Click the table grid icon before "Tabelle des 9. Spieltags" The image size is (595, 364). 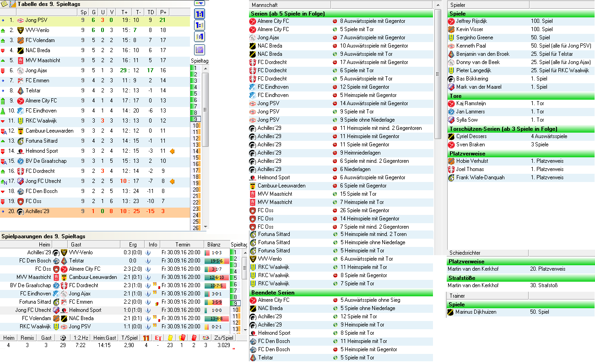click(x=13, y=4)
